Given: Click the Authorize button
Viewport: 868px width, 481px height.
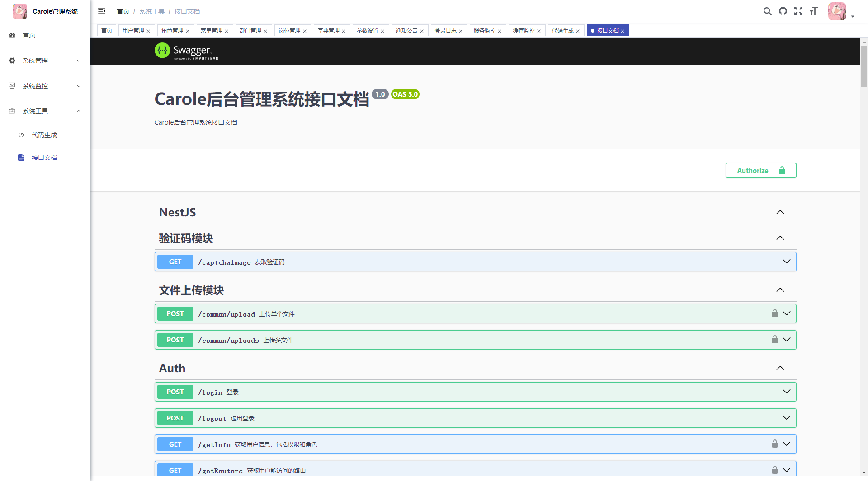Looking at the screenshot, I should (761, 170).
